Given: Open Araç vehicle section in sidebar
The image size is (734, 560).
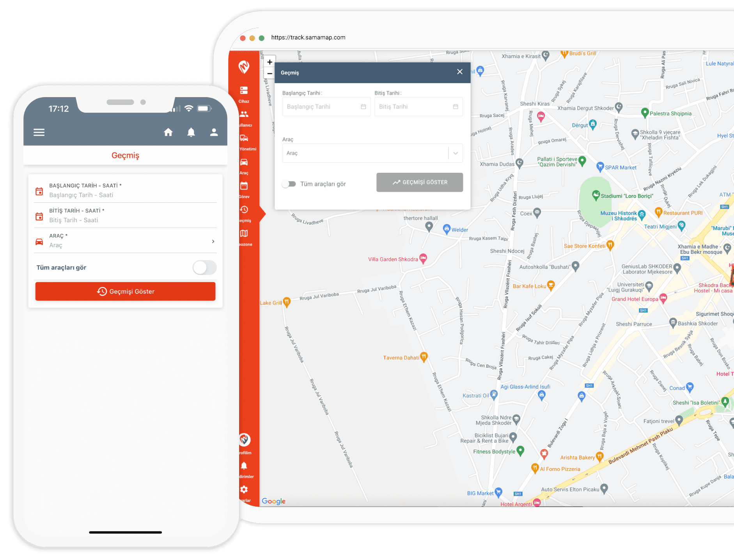Looking at the screenshot, I should click(244, 166).
